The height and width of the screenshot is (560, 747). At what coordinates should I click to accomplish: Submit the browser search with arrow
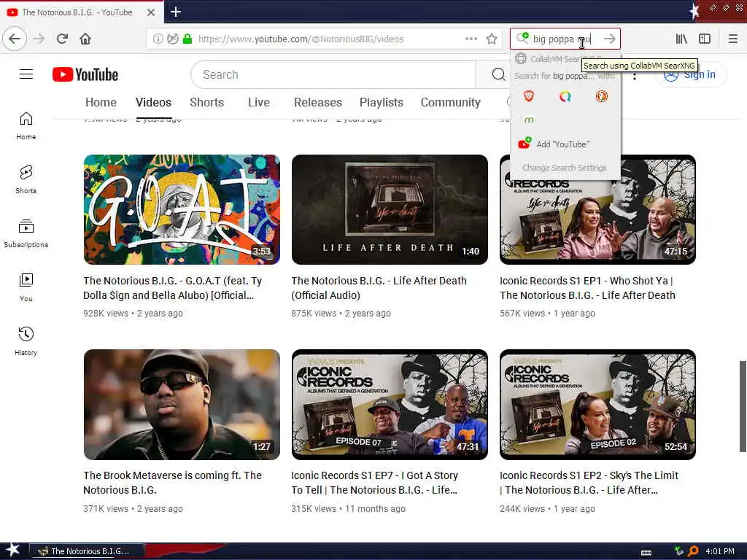[x=609, y=39]
